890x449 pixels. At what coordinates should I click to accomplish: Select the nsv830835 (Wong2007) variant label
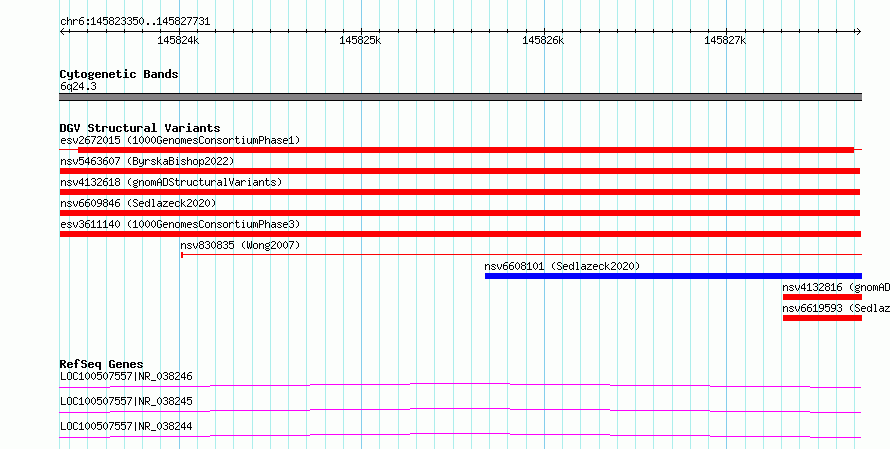point(240,245)
